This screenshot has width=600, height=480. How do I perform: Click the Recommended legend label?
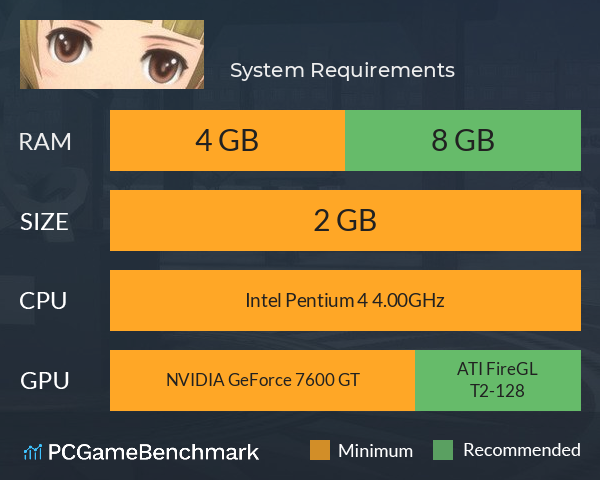click(x=522, y=450)
